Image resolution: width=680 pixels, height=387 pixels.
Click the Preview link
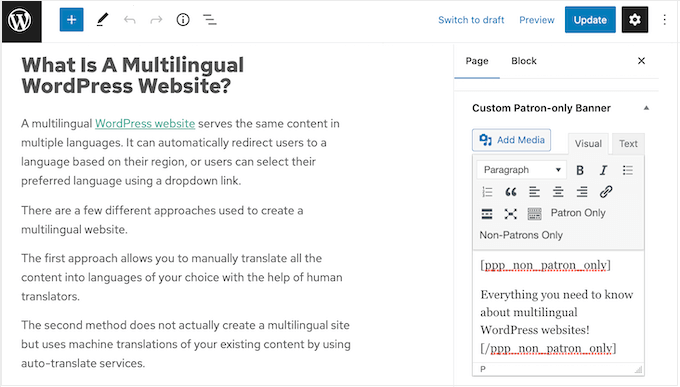coord(537,20)
